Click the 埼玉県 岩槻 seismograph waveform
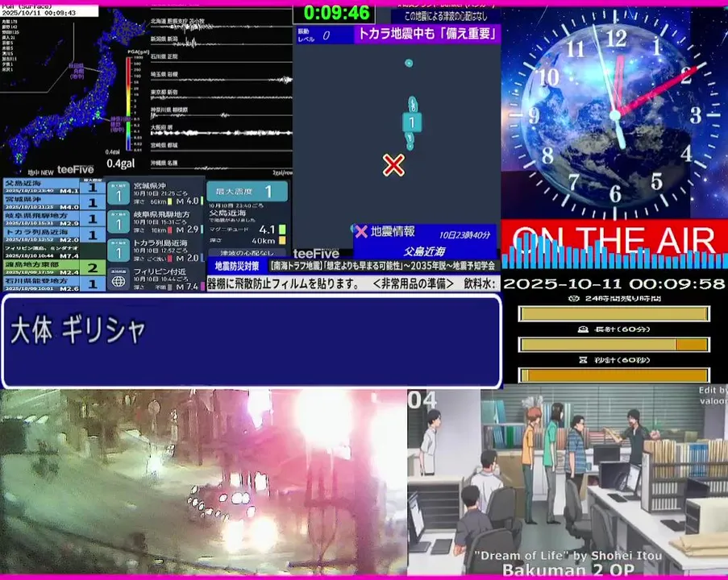 [221, 78]
